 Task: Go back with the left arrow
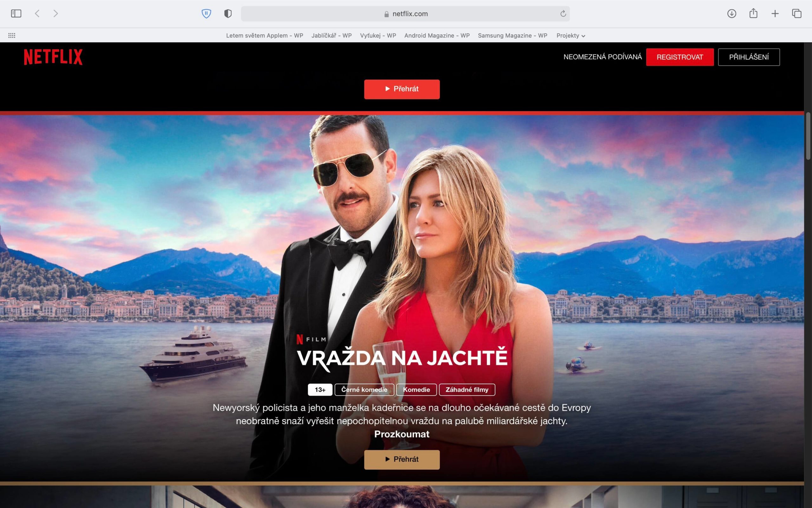tap(37, 13)
